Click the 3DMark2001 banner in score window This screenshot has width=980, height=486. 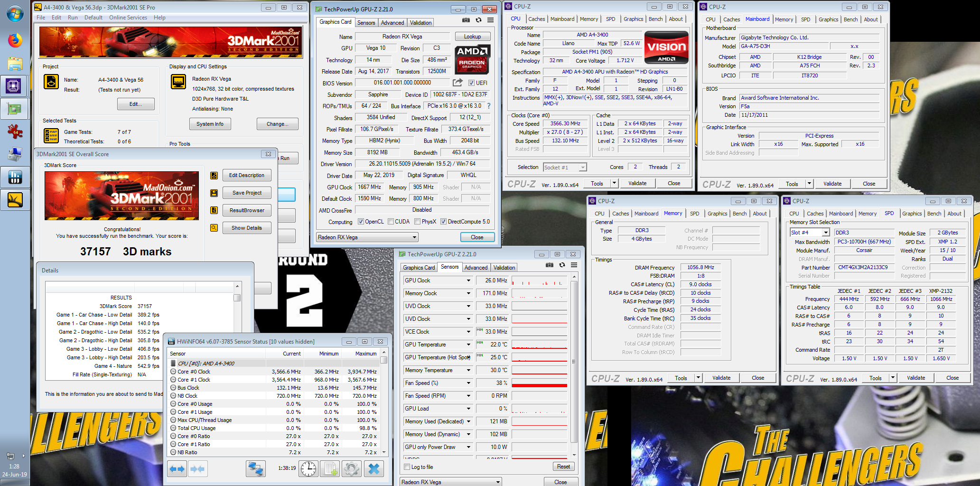(x=122, y=196)
